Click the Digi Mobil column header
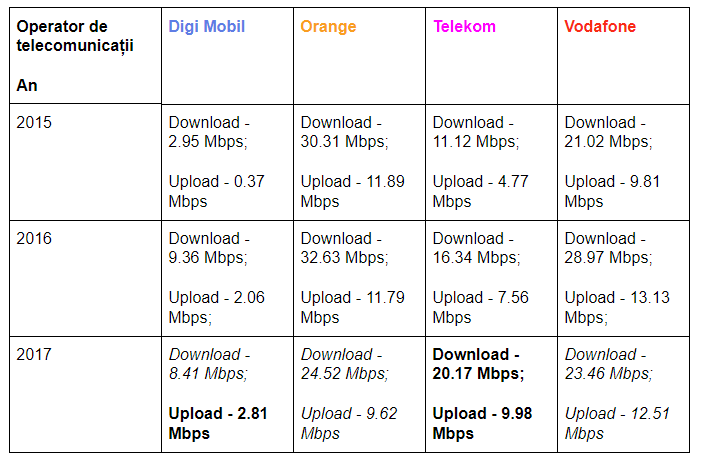Viewport: 704px width, 467px height. [x=206, y=27]
